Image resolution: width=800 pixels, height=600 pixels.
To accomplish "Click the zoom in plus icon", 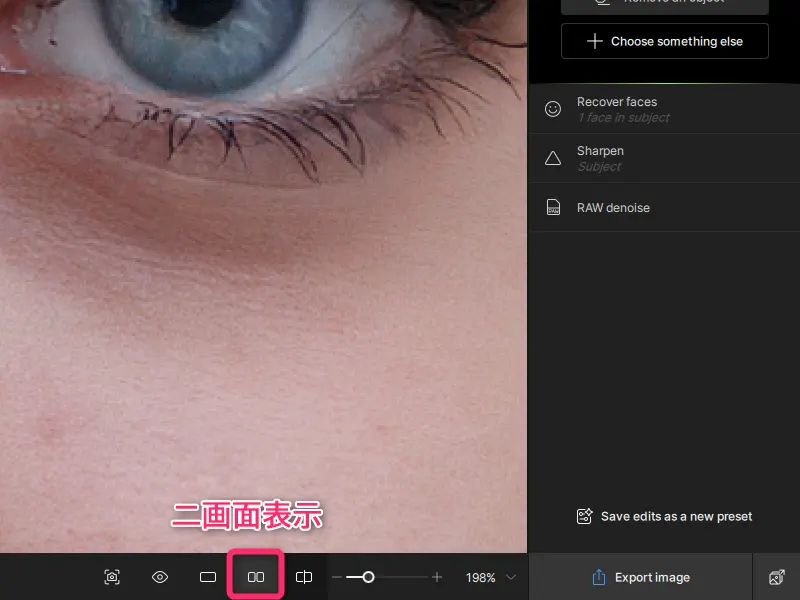I will coord(437,577).
